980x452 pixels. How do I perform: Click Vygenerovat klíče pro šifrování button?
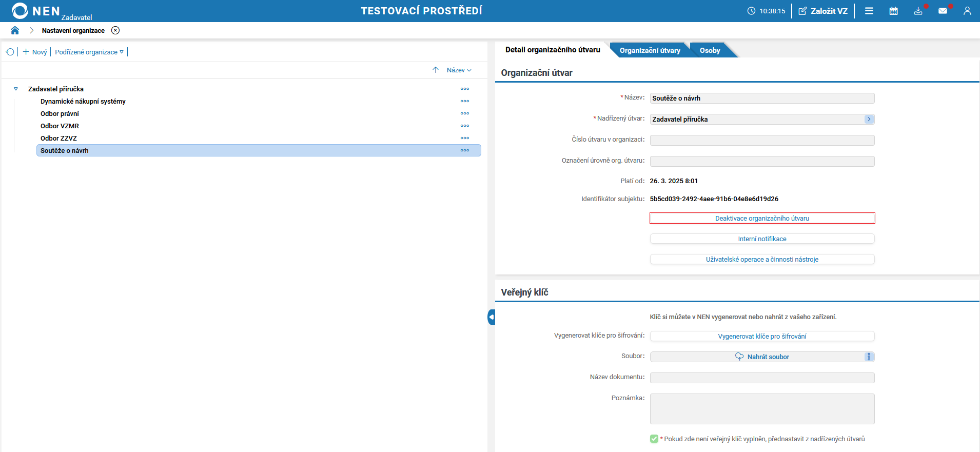pos(762,336)
